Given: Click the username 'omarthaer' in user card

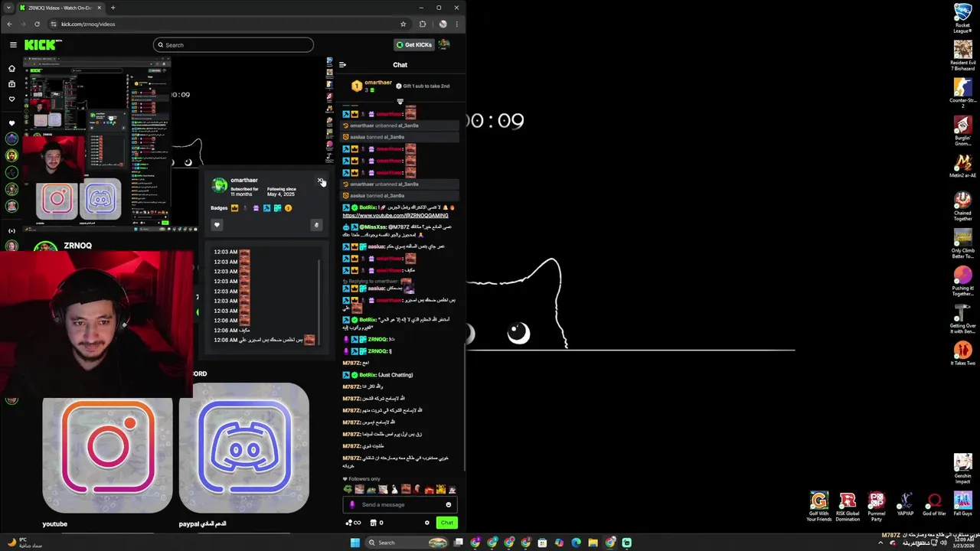Looking at the screenshot, I should point(243,181).
